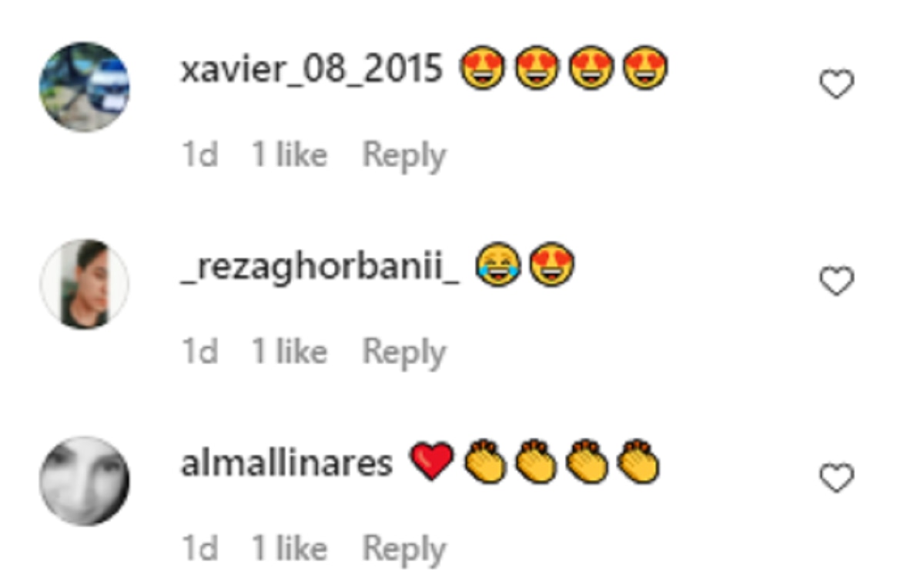This screenshot has width=924, height=574.
Task: Show the 1 like under _rezaghorbanii_ comment
Action: tap(290, 352)
